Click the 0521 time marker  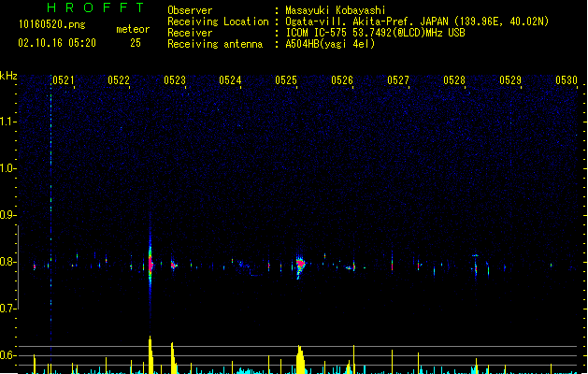pyautogui.click(x=63, y=80)
